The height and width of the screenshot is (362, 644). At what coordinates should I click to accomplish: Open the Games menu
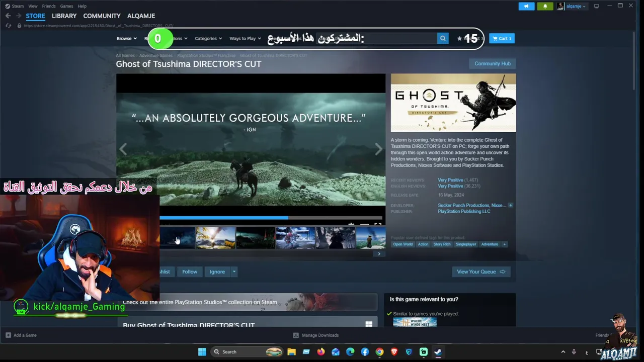[x=66, y=6]
